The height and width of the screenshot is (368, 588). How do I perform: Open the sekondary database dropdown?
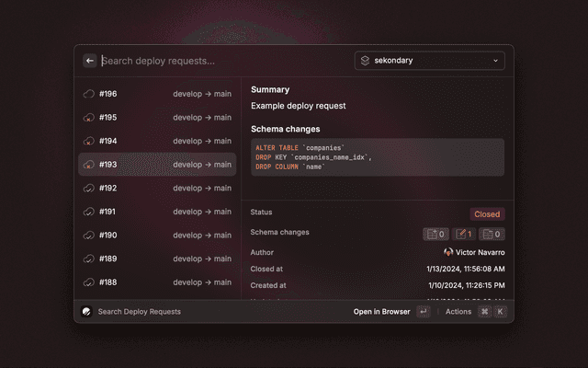tap(429, 61)
